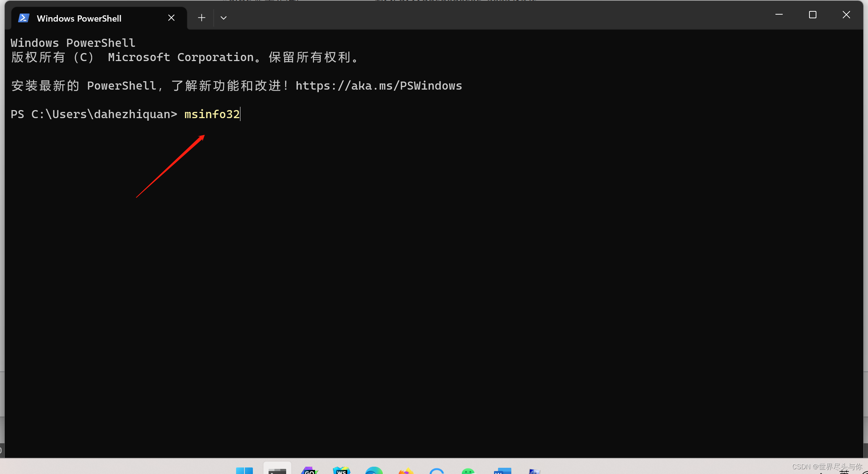Viewport: 868px width, 474px height.
Task: Close the terminal window
Action: pos(846,15)
